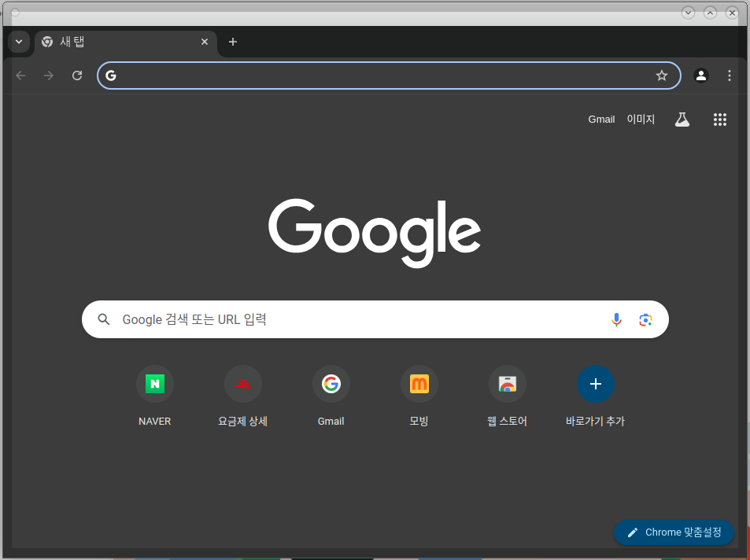Image resolution: width=750 pixels, height=560 pixels.
Task: Click the Google icon in address bar
Action: coord(111,76)
